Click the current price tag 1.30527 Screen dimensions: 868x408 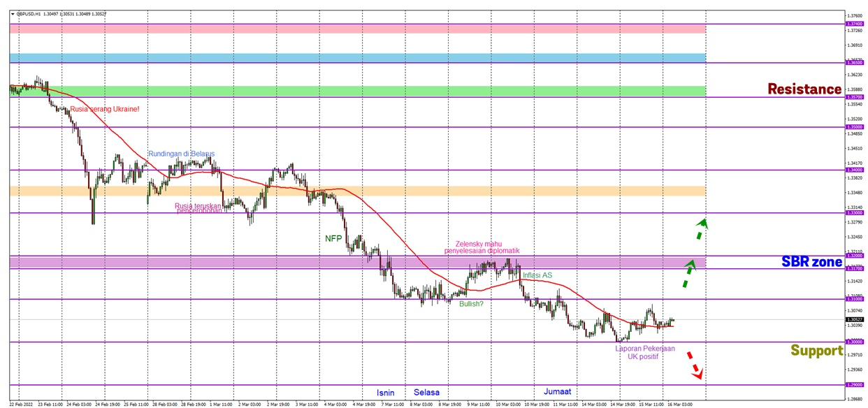click(x=855, y=319)
